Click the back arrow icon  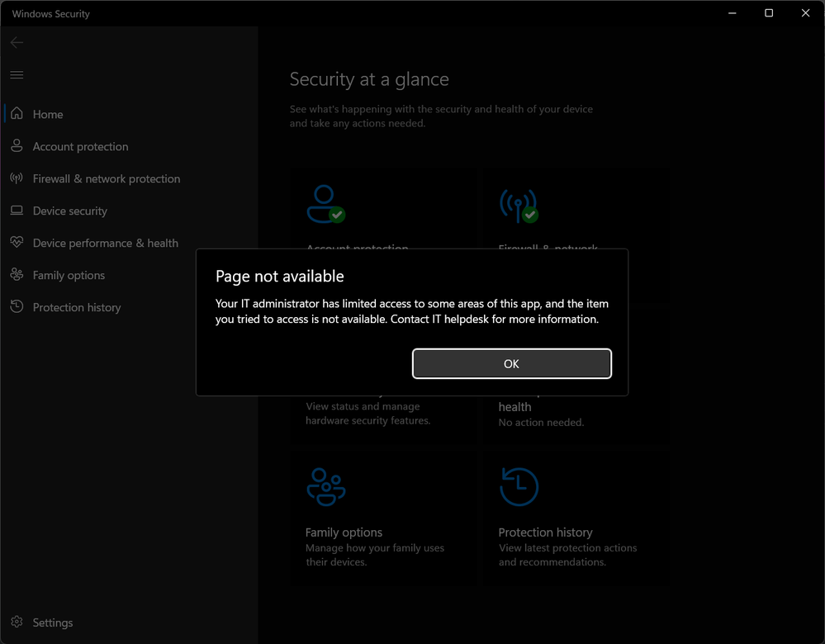[x=17, y=43]
